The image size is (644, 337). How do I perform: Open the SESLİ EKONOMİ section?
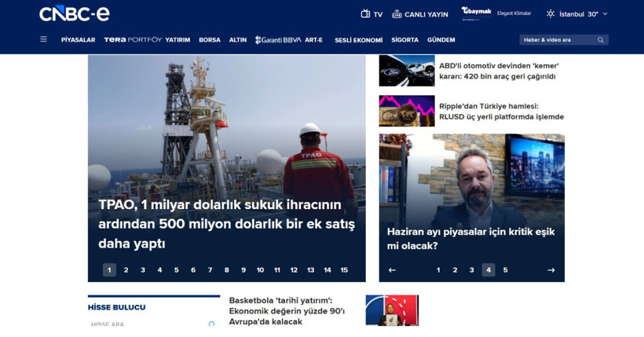359,40
